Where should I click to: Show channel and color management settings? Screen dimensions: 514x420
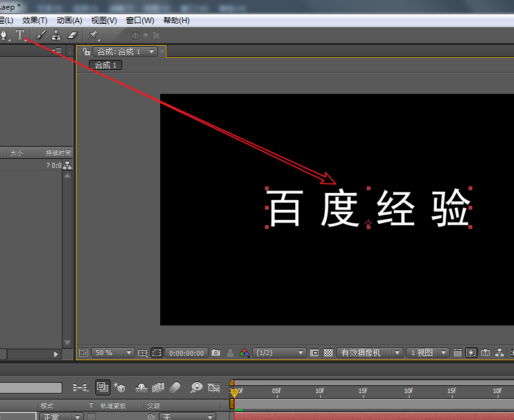[244, 352]
